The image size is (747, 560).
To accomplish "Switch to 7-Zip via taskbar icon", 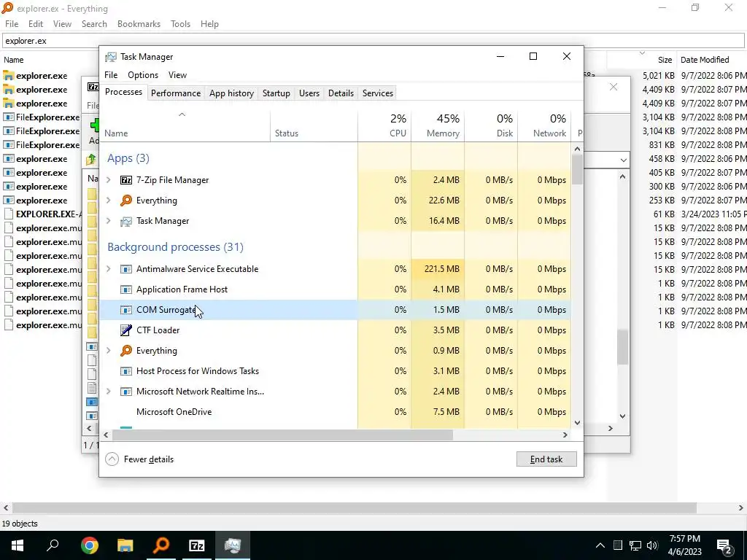I will [x=197, y=545].
